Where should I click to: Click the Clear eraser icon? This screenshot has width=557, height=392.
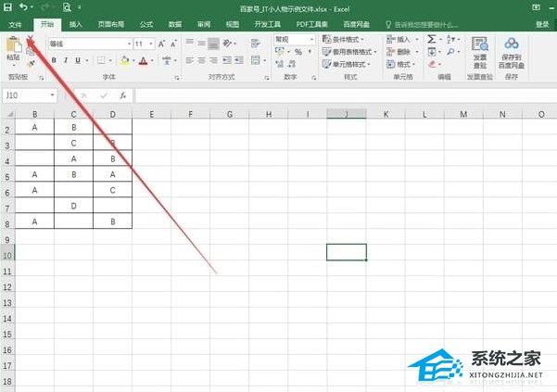click(432, 64)
